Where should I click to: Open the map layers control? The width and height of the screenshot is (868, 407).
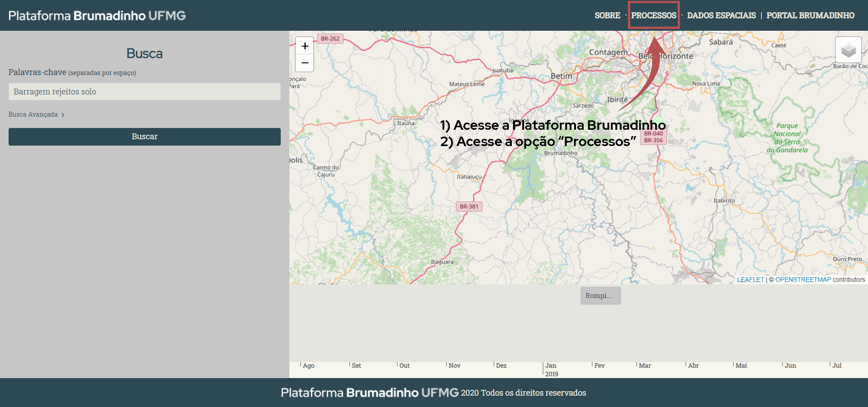tap(849, 50)
